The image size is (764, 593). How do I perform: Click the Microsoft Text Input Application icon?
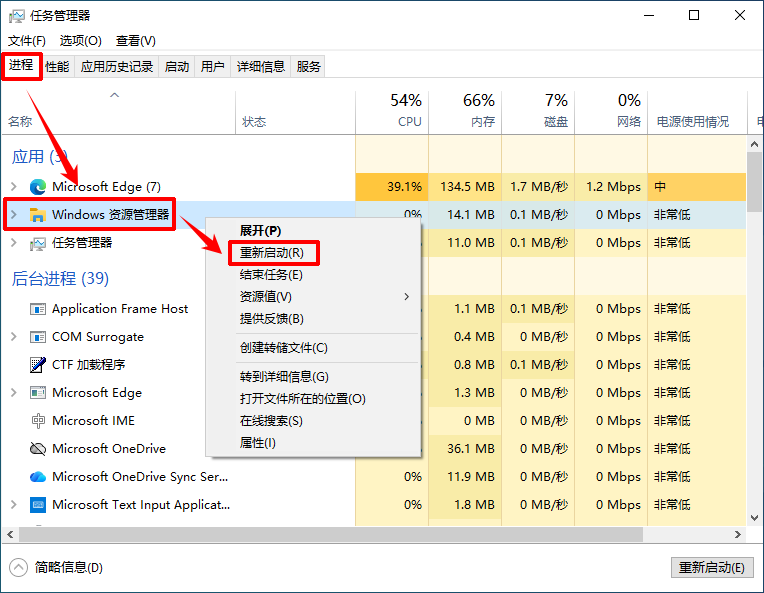point(38,504)
